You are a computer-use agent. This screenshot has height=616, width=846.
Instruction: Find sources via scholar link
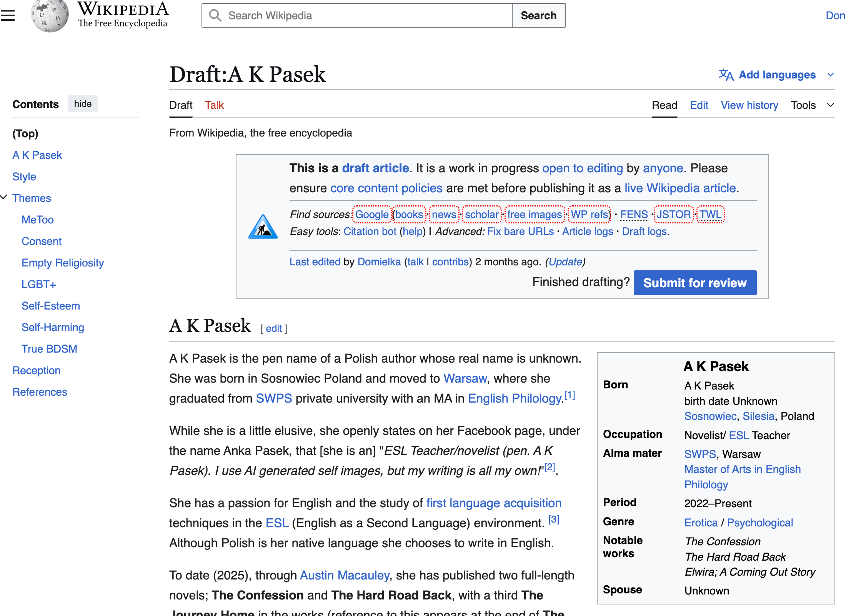pyautogui.click(x=482, y=214)
